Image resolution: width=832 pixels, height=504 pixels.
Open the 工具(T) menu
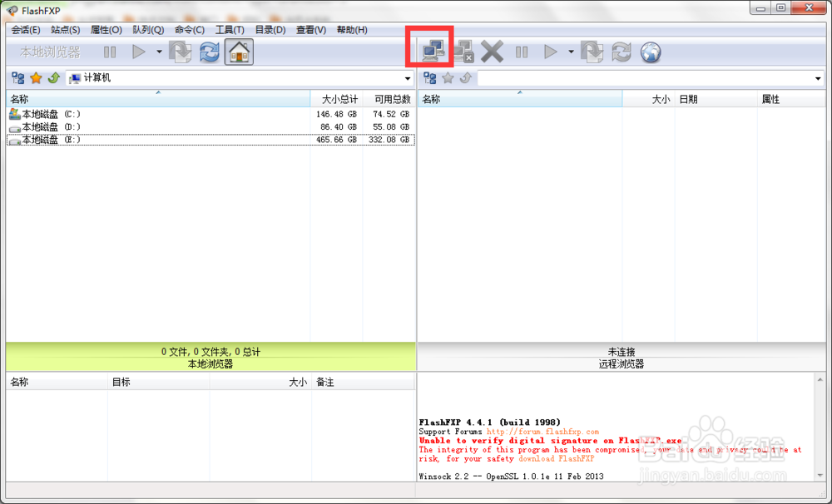coord(230,30)
